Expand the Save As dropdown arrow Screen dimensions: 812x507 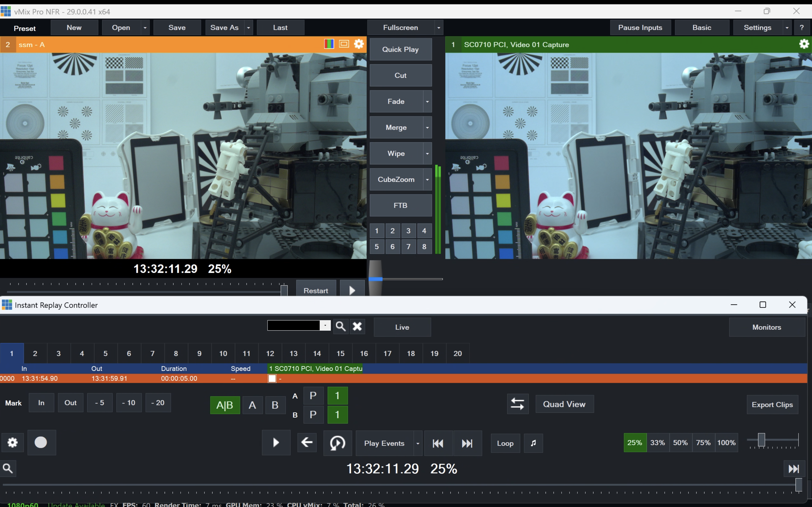tap(248, 28)
